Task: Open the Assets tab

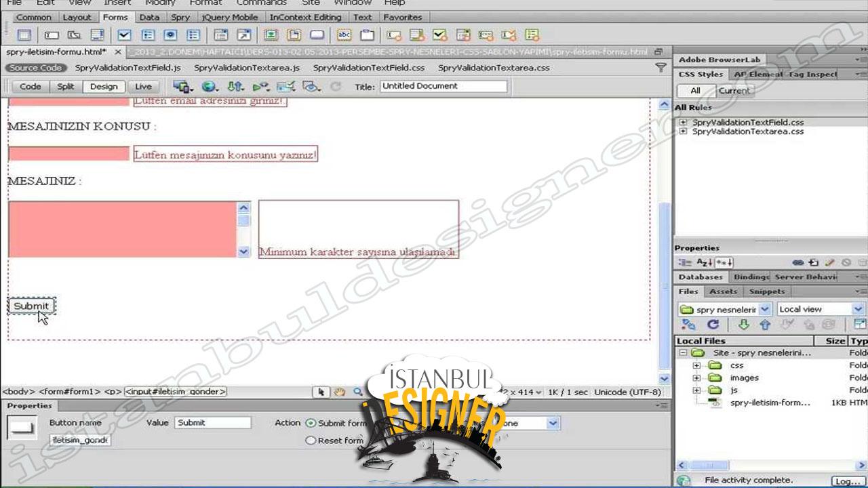Action: point(723,291)
